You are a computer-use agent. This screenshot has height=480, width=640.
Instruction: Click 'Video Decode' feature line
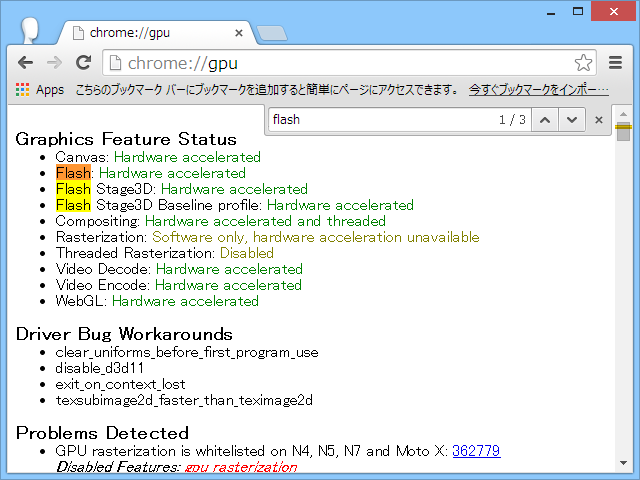tap(179, 269)
